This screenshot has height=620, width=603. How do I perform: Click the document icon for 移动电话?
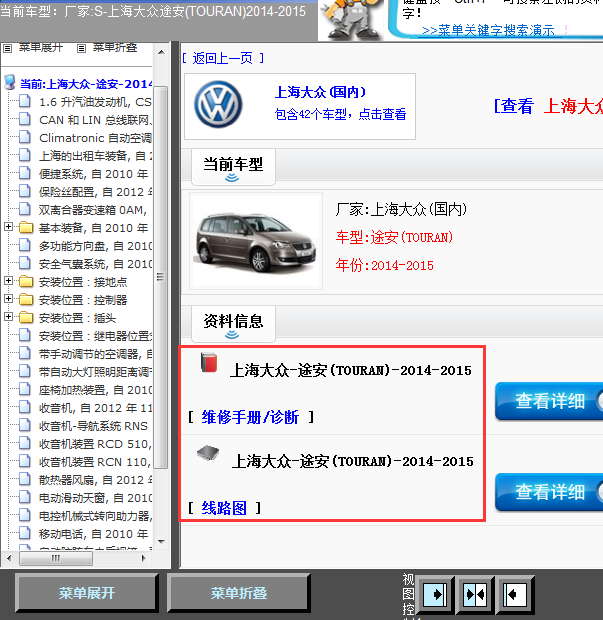pos(25,533)
